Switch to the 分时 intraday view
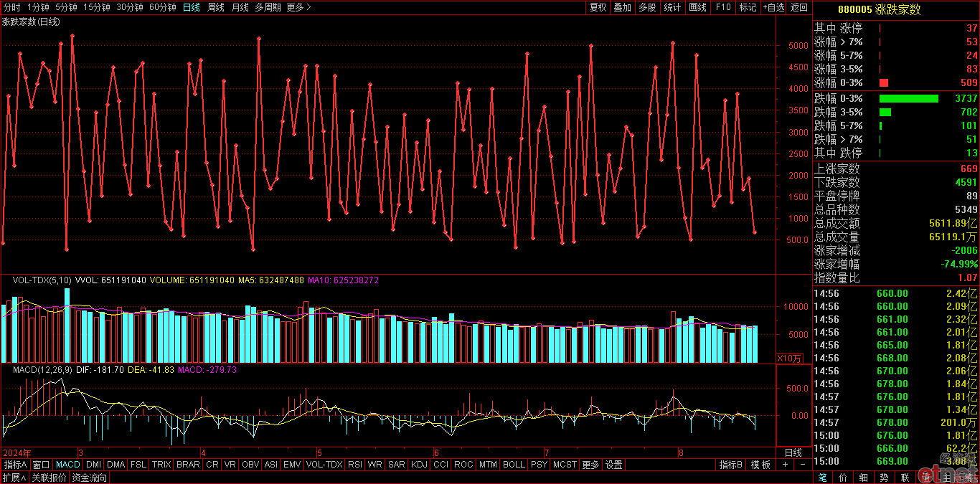This screenshot has height=484, width=980. coord(12,7)
